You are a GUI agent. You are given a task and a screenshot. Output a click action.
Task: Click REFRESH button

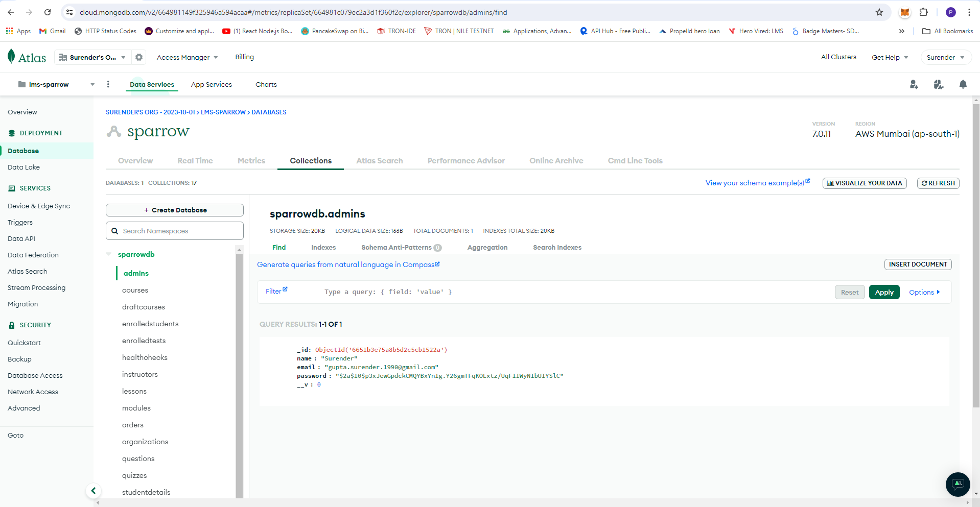(x=938, y=183)
